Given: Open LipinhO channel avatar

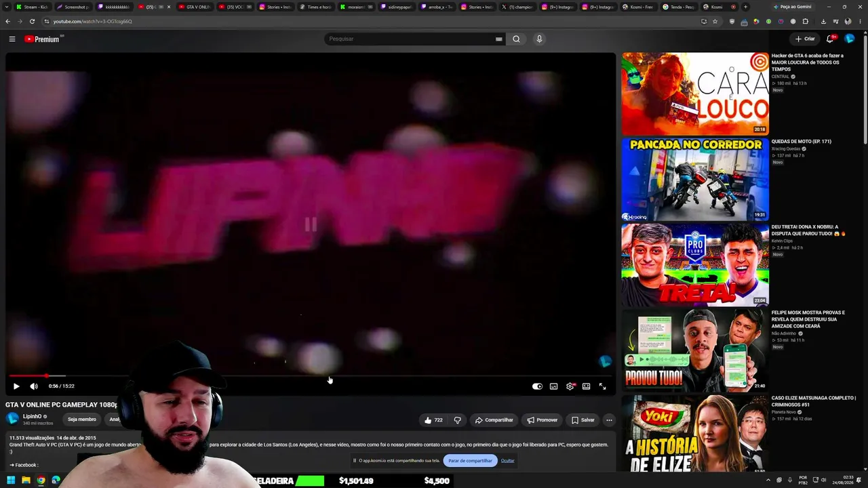Looking at the screenshot, I should click(12, 418).
